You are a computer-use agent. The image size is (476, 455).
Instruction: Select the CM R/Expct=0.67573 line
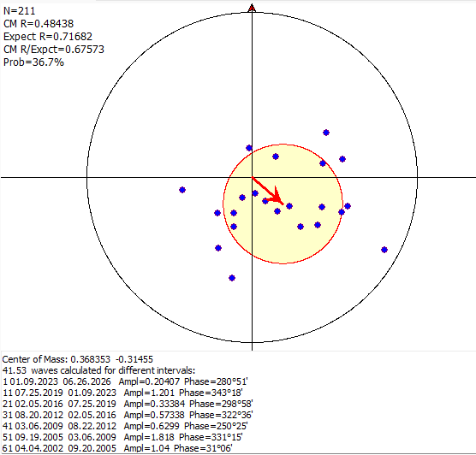coord(54,50)
